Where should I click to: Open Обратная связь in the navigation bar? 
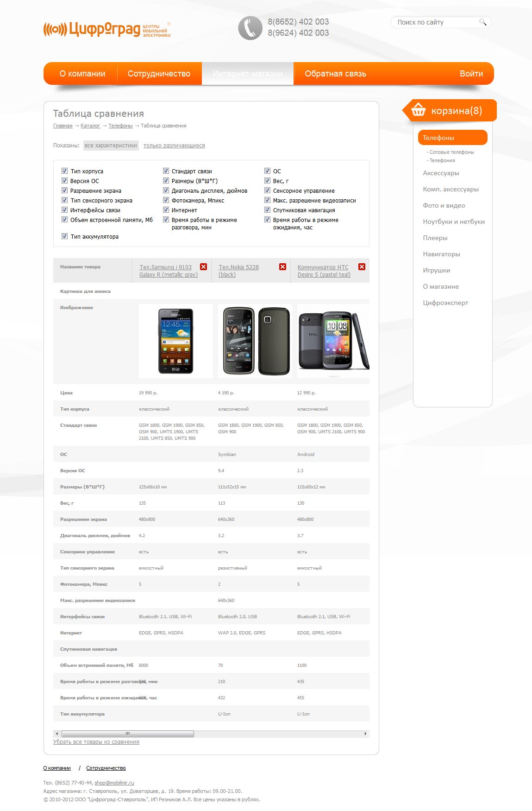(x=335, y=74)
